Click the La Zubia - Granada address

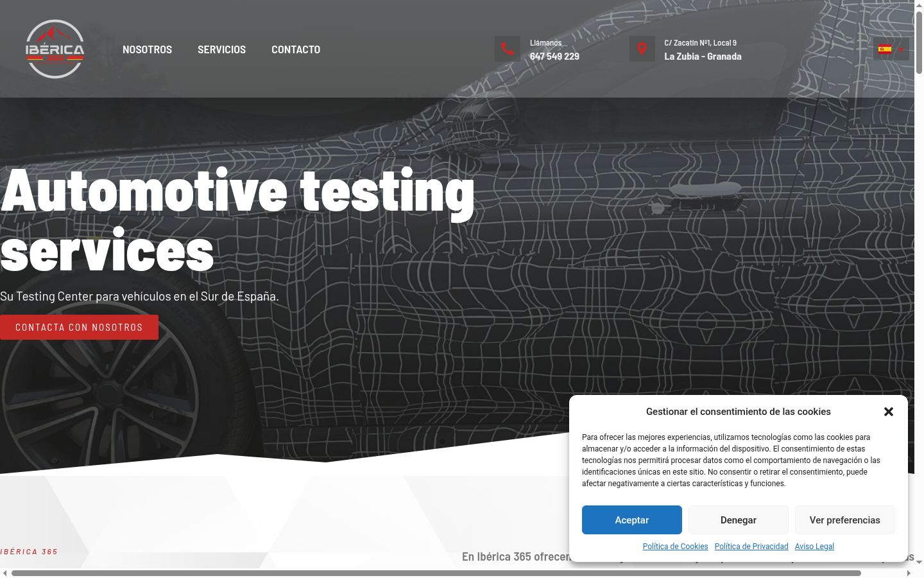(703, 57)
